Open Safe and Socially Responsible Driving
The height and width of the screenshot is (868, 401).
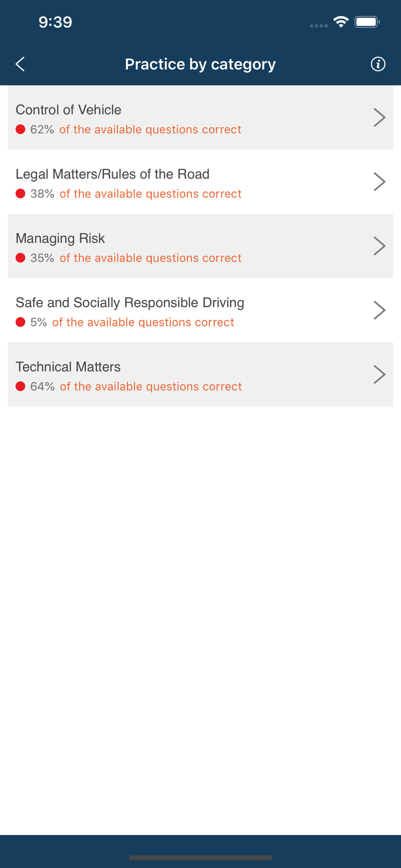click(200, 310)
